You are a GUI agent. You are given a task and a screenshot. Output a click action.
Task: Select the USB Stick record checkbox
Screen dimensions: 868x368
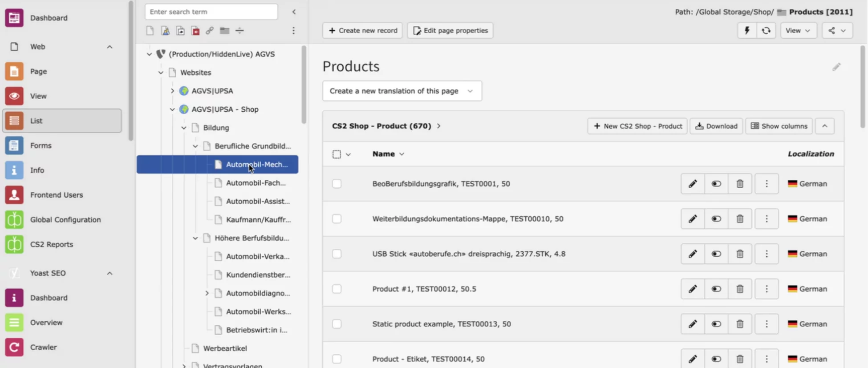[337, 254]
